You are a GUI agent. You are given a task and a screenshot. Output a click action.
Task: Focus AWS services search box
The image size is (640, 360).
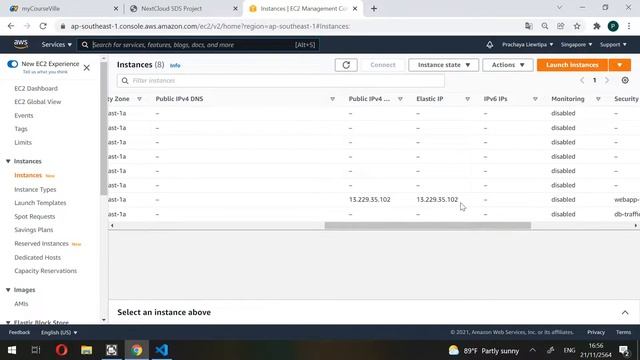(198, 45)
